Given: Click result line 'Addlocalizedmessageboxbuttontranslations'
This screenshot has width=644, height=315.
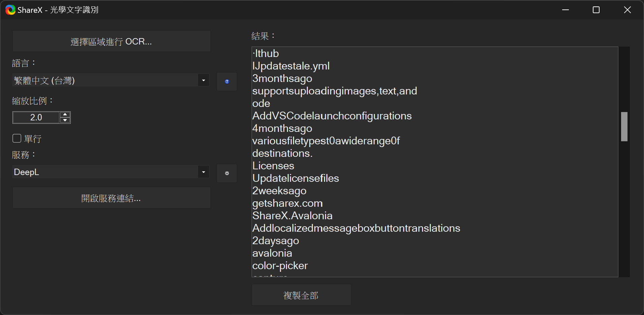Looking at the screenshot, I should click(356, 228).
